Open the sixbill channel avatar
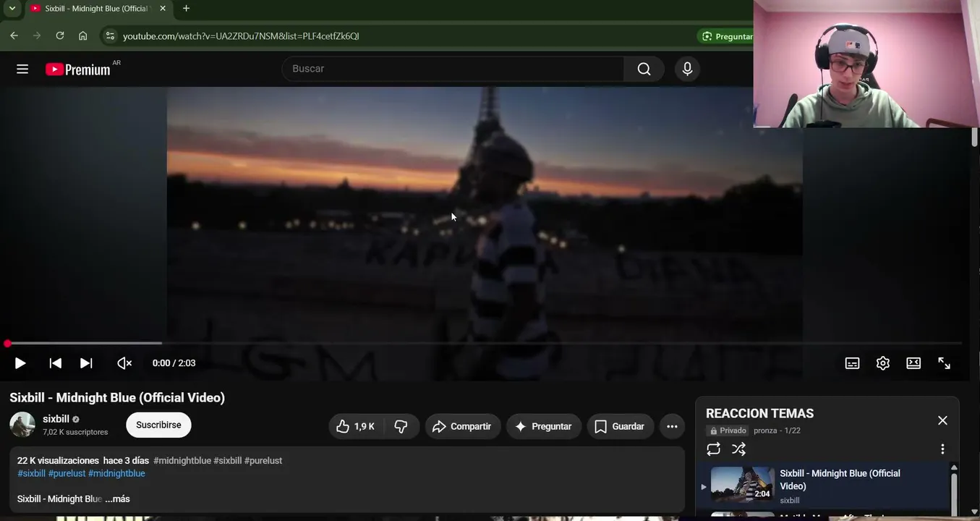The width and height of the screenshot is (980, 521). coord(22,425)
